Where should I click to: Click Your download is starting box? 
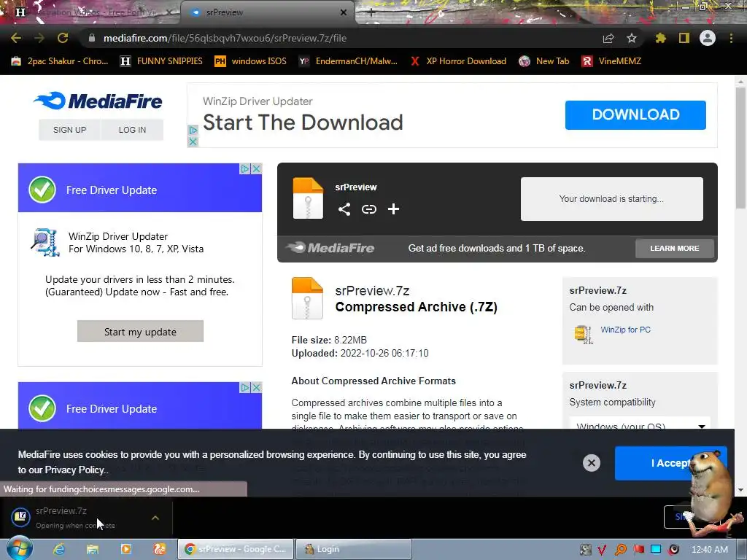pyautogui.click(x=612, y=199)
